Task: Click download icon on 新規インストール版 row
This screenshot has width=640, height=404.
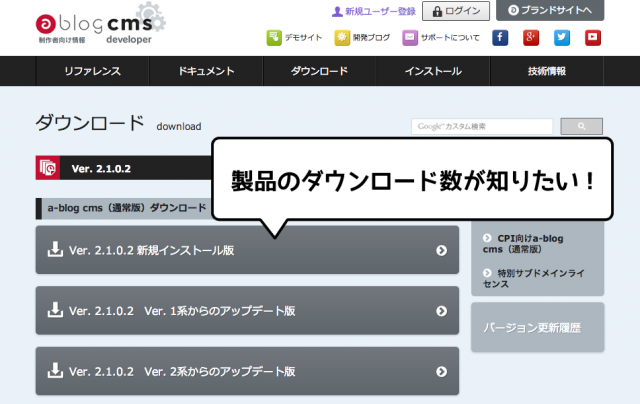Action: 55,249
